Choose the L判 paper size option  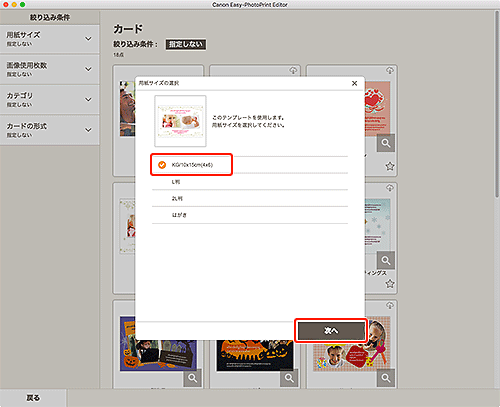(250, 182)
